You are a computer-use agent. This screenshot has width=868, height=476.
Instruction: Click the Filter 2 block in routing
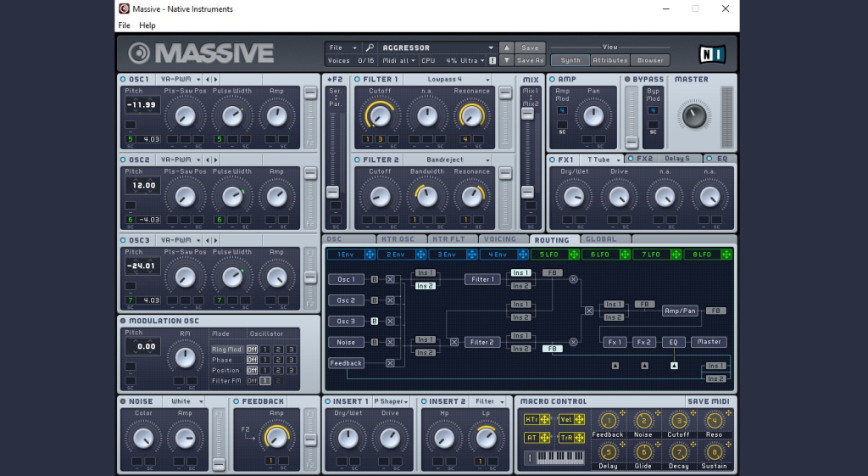click(x=482, y=343)
